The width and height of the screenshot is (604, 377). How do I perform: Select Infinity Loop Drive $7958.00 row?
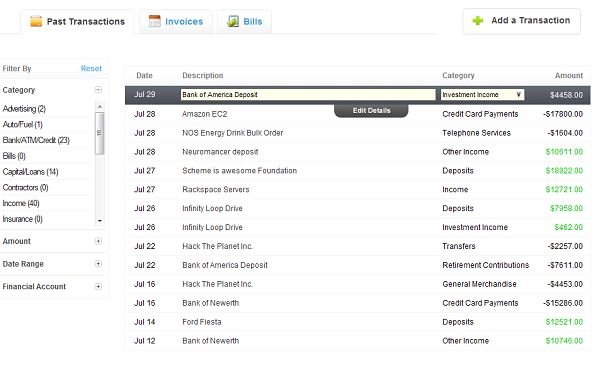[357, 209]
